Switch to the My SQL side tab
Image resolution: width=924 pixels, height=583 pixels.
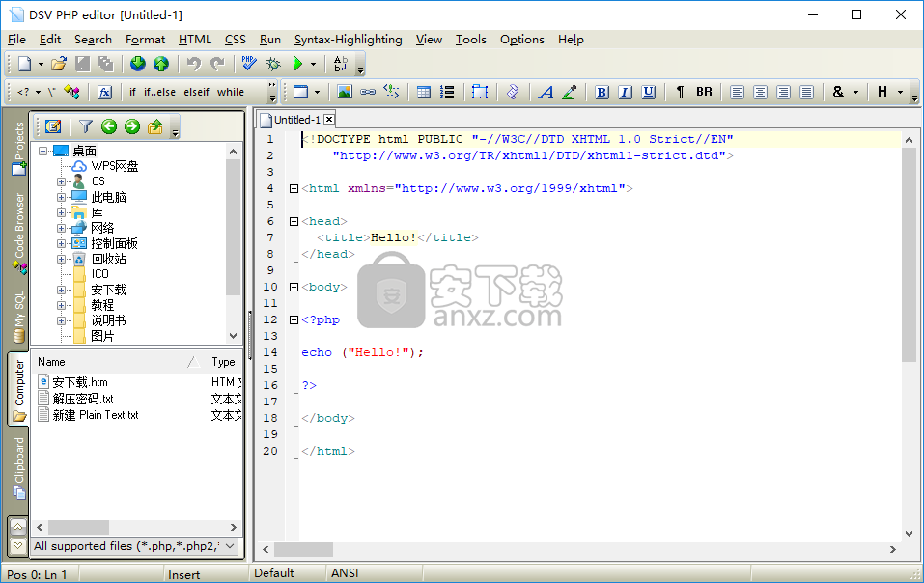(x=19, y=317)
